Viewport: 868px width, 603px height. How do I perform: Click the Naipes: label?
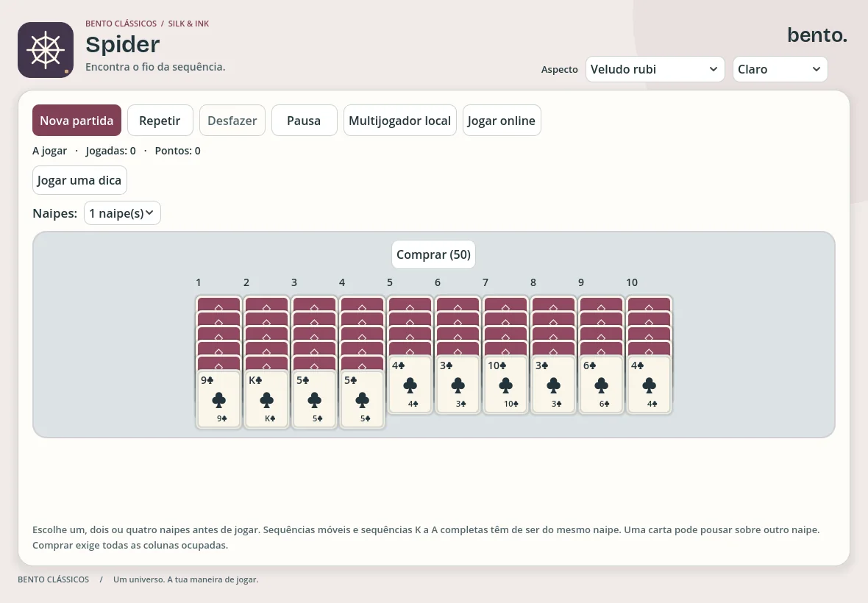(55, 213)
